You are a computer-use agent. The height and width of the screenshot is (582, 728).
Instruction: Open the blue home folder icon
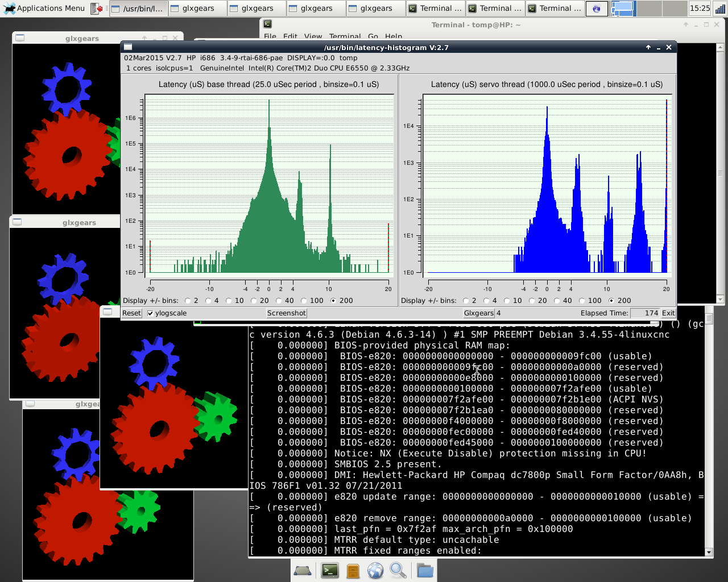pyautogui.click(x=424, y=570)
